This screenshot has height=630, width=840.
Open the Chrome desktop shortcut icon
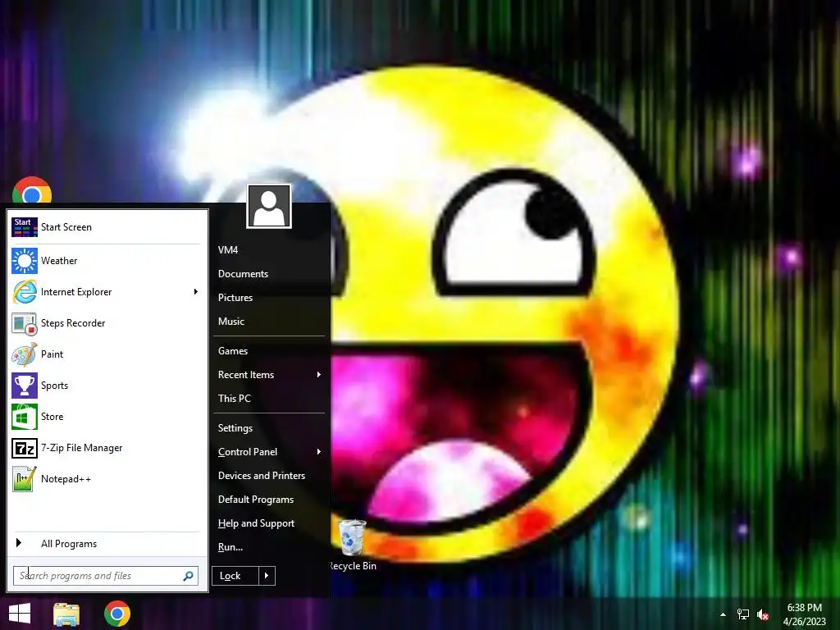coord(32,190)
